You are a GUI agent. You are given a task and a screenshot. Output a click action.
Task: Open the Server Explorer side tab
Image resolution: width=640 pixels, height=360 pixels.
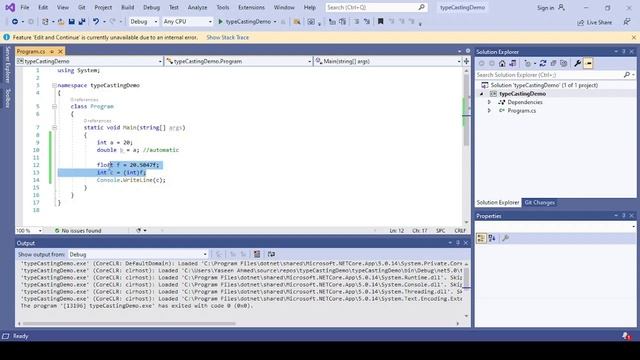(7, 64)
